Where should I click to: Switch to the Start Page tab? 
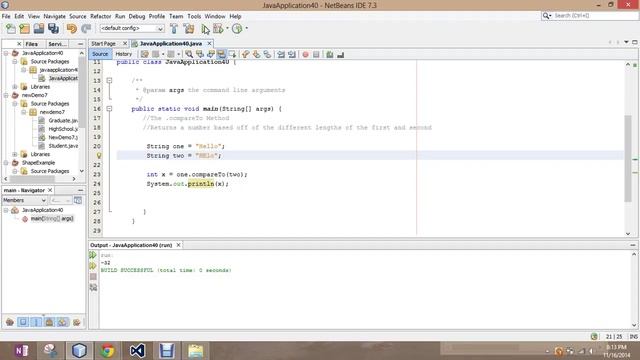coord(103,43)
